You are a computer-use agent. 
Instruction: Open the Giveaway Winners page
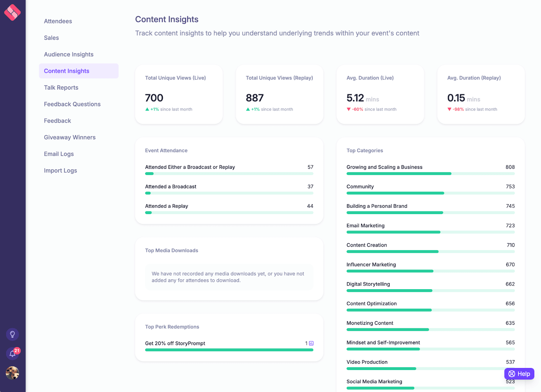point(70,137)
